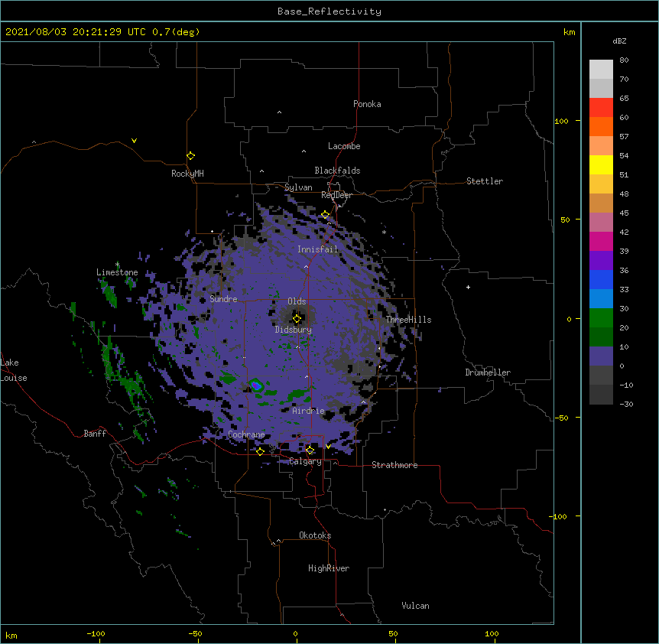Click the RedDeer city label
The height and width of the screenshot is (644, 659).
tap(336, 195)
